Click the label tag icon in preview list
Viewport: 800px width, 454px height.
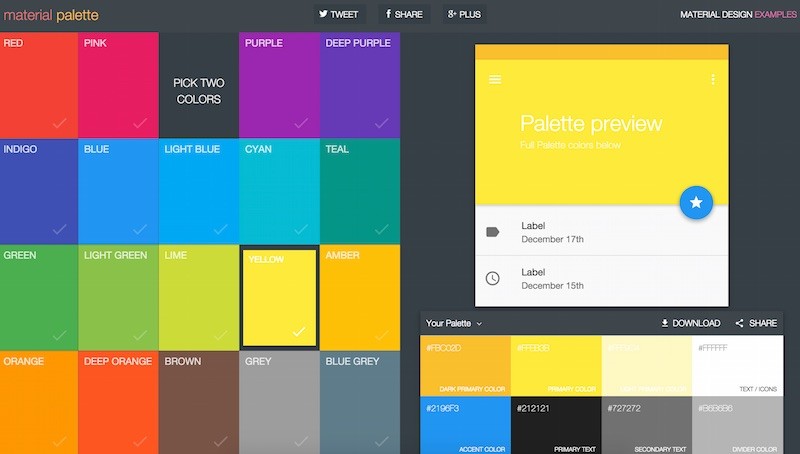click(x=492, y=232)
